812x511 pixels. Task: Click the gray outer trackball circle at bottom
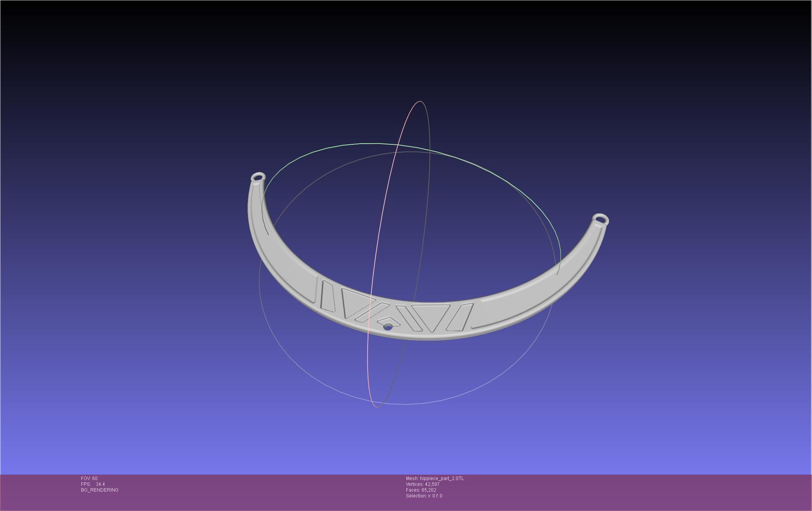point(407,404)
